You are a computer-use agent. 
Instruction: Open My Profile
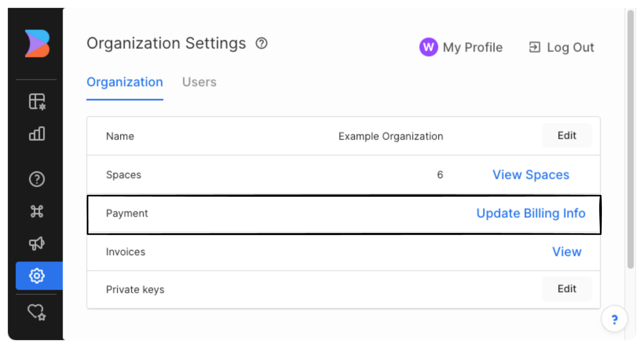pyautogui.click(x=472, y=47)
